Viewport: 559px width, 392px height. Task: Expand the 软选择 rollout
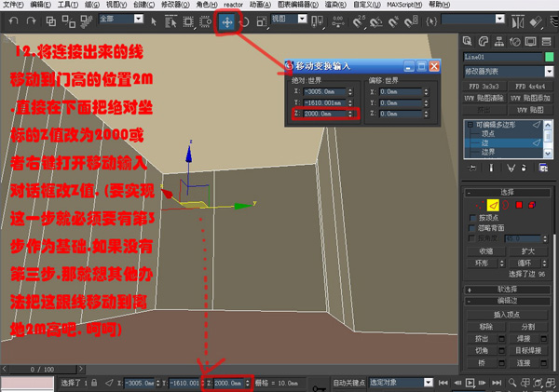coord(508,290)
